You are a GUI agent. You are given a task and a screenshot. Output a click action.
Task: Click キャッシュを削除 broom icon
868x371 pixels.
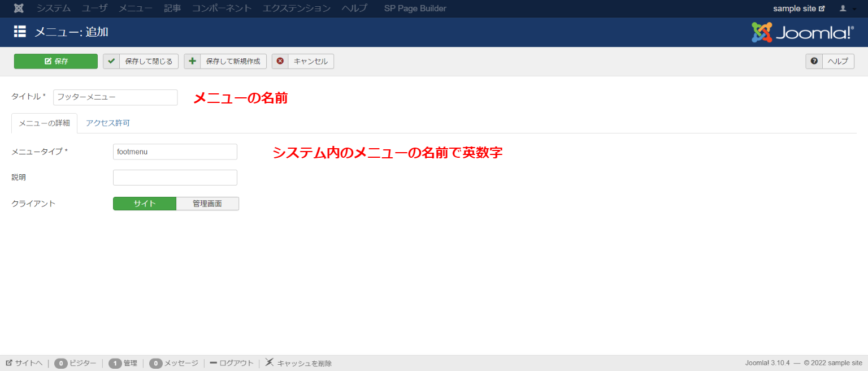click(x=270, y=363)
